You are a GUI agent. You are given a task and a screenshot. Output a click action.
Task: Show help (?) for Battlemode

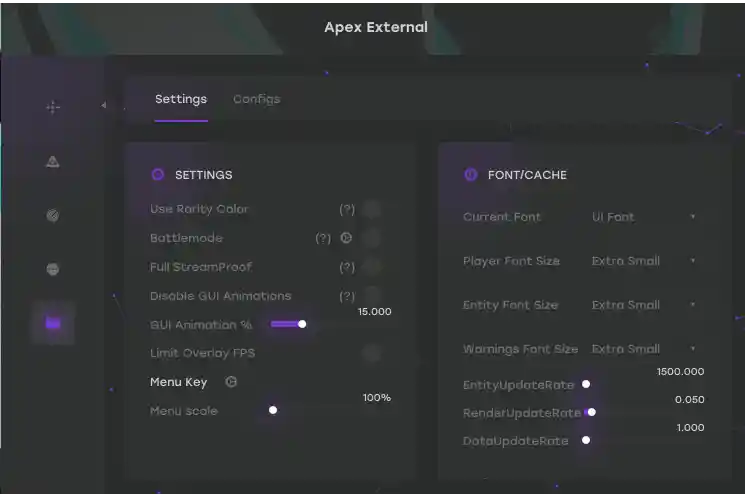click(x=323, y=238)
